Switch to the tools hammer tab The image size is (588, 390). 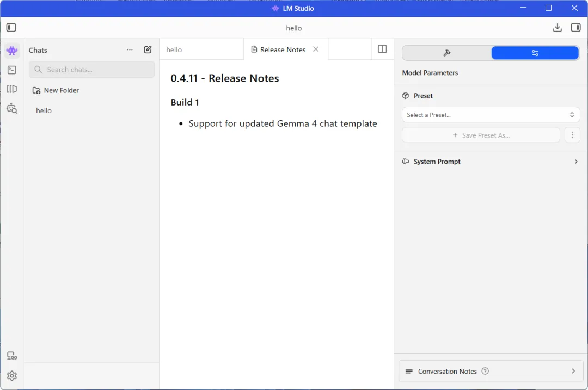446,53
